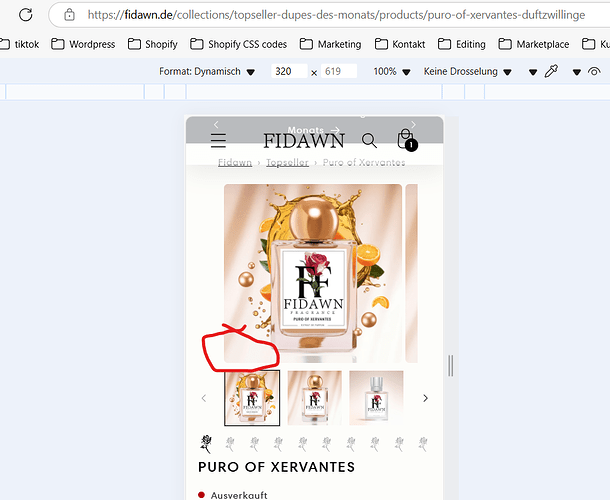Image resolution: width=610 pixels, height=500 pixels.
Task: Show next thumbnails with right chevron
Action: (426, 398)
